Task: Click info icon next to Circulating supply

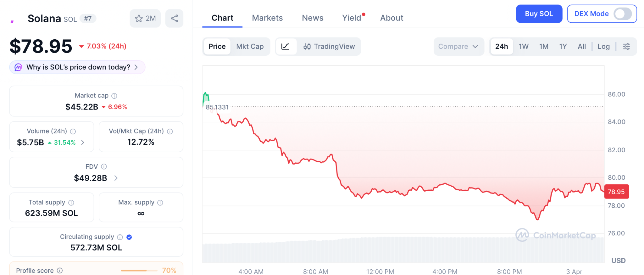Action: pyautogui.click(x=120, y=237)
